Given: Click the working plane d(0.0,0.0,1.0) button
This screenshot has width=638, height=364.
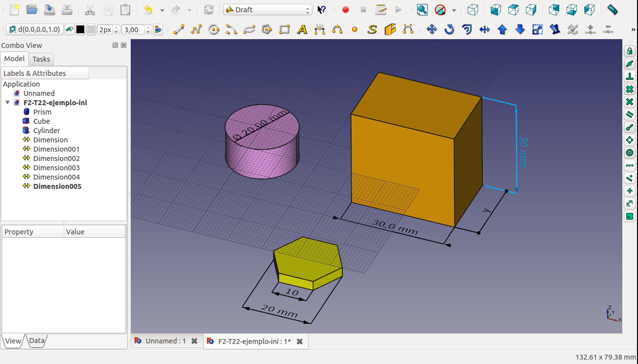Looking at the screenshot, I should click(x=34, y=30).
